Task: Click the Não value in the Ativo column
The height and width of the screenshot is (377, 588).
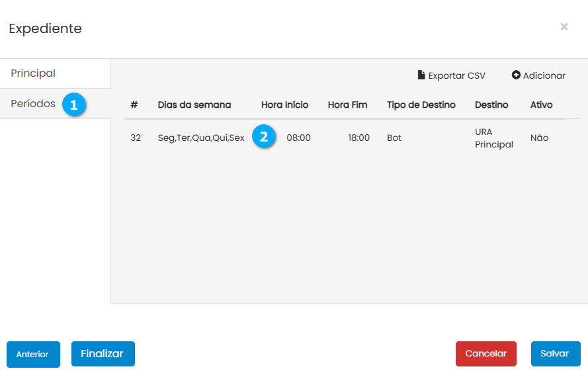Action: click(x=539, y=138)
